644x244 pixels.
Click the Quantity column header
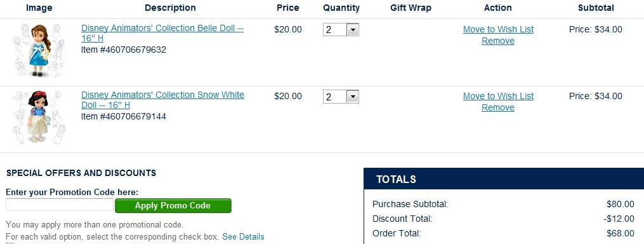point(341,8)
